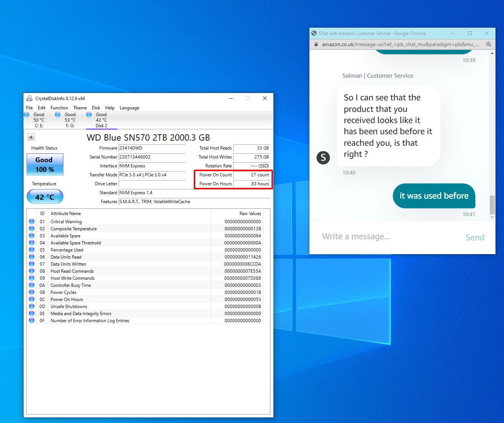
Task: Click the Attribute Name column header
Action: click(129, 214)
